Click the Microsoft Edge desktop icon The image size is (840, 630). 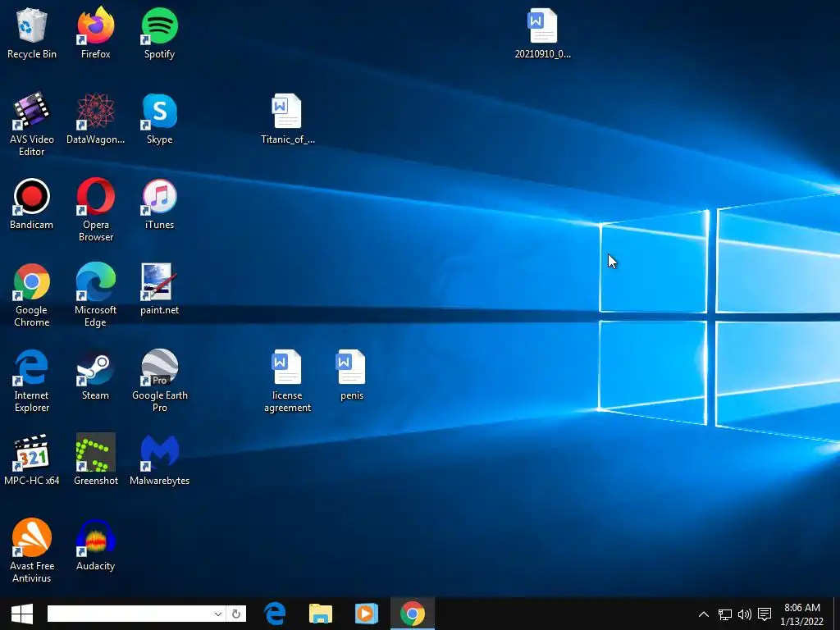click(x=95, y=295)
